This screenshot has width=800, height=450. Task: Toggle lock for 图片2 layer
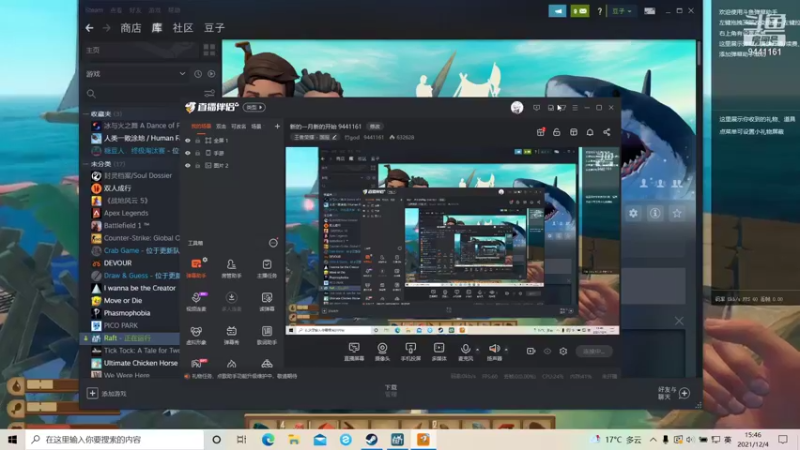tap(197, 166)
